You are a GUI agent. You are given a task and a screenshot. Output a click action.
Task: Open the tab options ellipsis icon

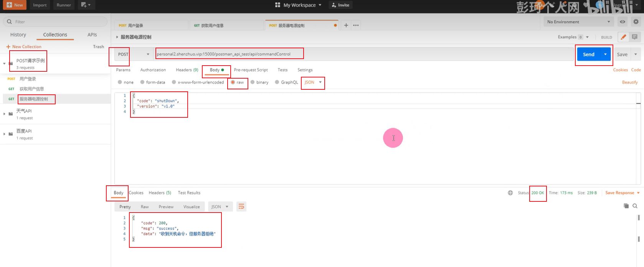coord(356,25)
